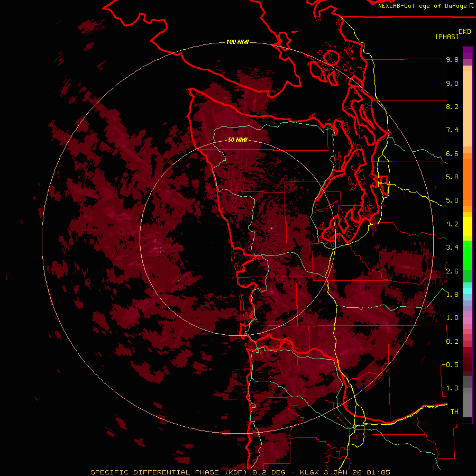Click the 1.8 color scale label
Image resolution: width=476 pixels, height=476 pixels.
(x=452, y=295)
